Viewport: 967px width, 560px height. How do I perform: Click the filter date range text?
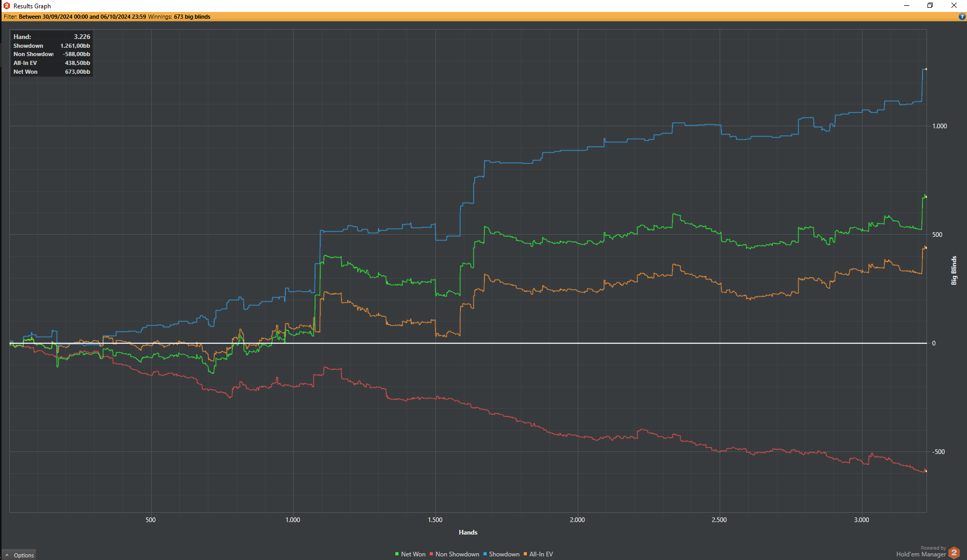83,17
